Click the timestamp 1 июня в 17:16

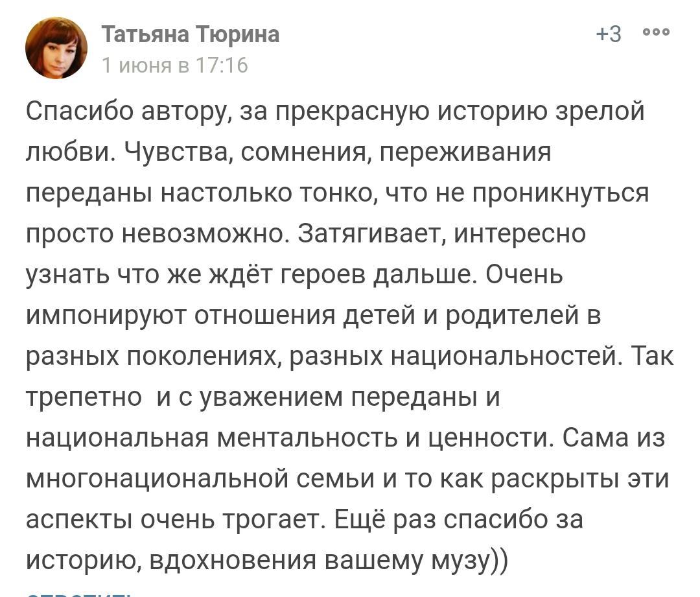(174, 65)
